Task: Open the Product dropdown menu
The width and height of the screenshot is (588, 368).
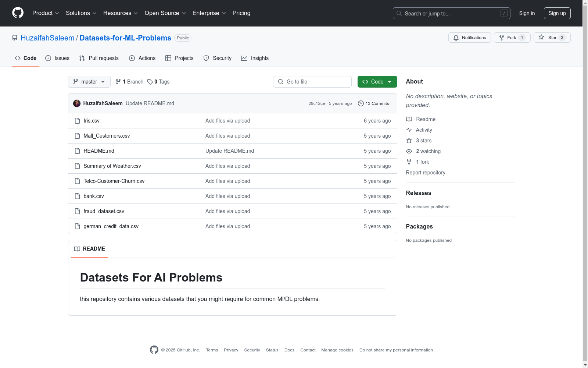Action: click(x=46, y=13)
